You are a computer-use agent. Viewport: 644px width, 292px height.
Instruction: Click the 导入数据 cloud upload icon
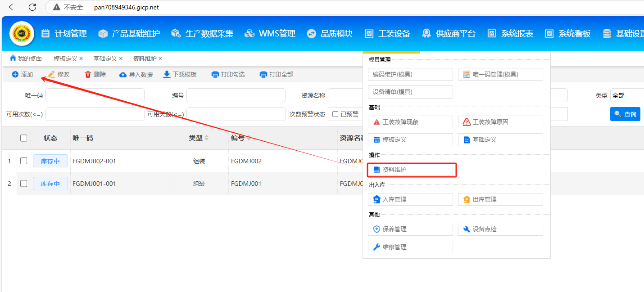(123, 75)
